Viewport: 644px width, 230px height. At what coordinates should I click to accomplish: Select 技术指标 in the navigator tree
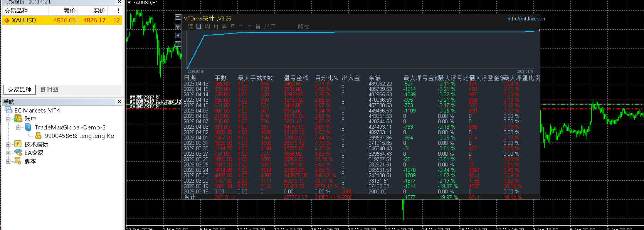point(36,144)
